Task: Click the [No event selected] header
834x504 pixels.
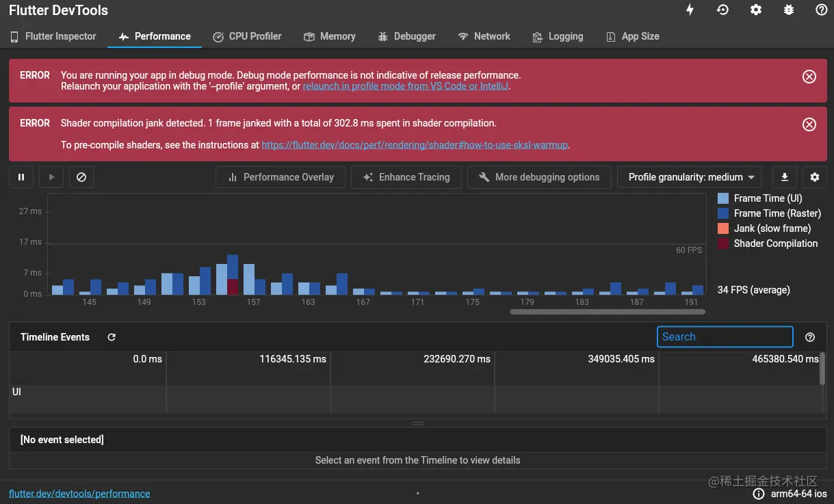Action: pyautogui.click(x=62, y=440)
